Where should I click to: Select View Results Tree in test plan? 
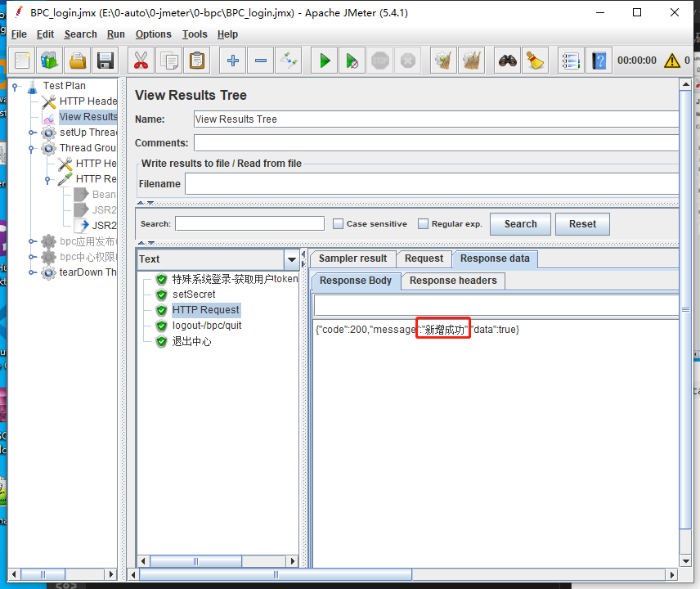tap(87, 117)
